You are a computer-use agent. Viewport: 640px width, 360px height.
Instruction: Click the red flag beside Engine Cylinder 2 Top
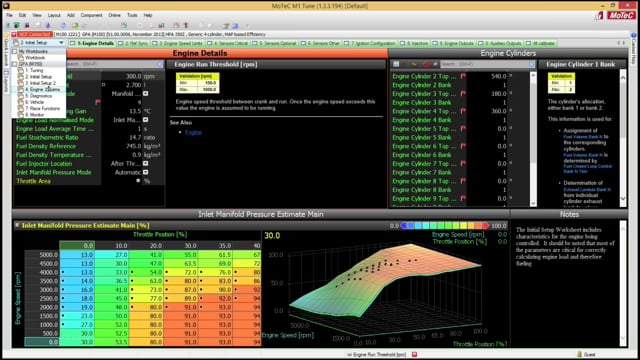pyautogui.click(x=463, y=76)
